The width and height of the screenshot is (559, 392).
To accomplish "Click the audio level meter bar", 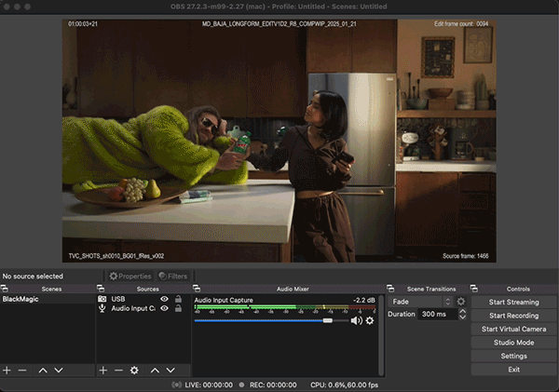I will [285, 307].
